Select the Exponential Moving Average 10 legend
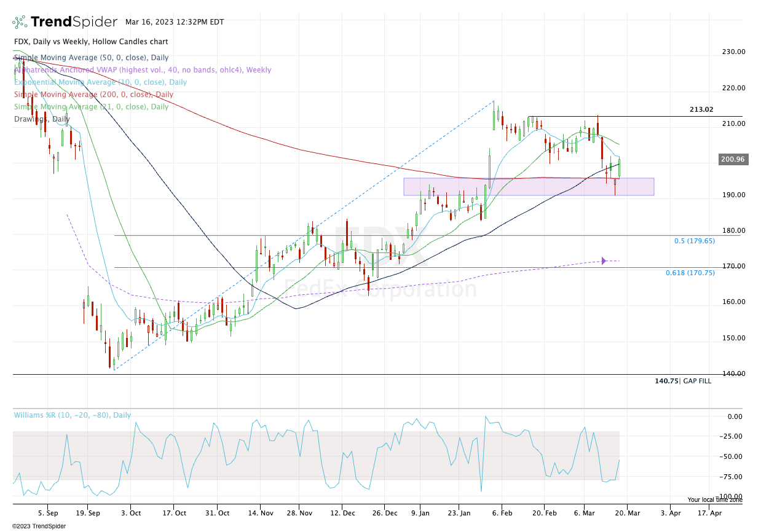The image size is (761, 532). click(x=100, y=82)
